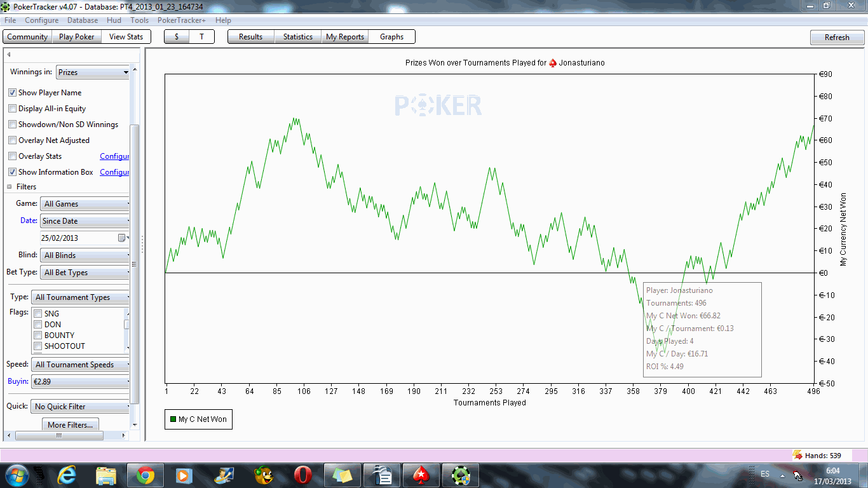
Task: Check Overlay Net Adjusted
Action: 13,140
